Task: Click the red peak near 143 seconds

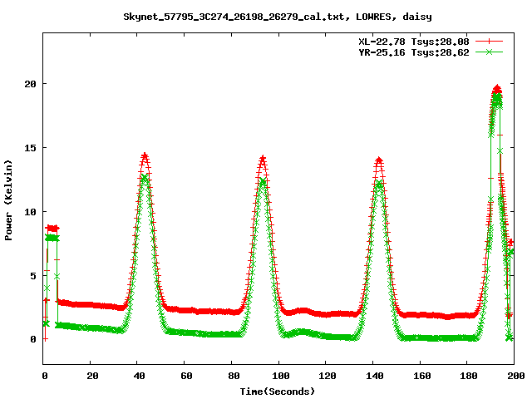Action: (x=379, y=160)
